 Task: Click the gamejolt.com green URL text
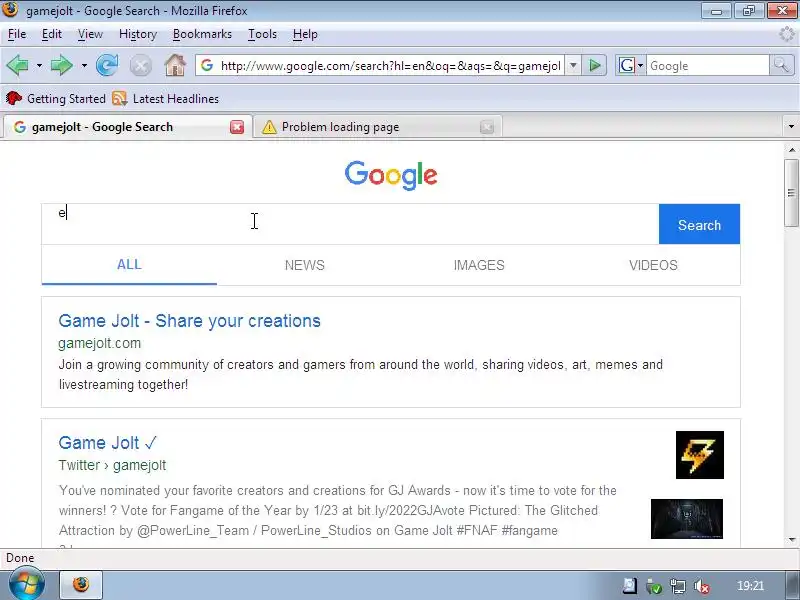(x=99, y=343)
